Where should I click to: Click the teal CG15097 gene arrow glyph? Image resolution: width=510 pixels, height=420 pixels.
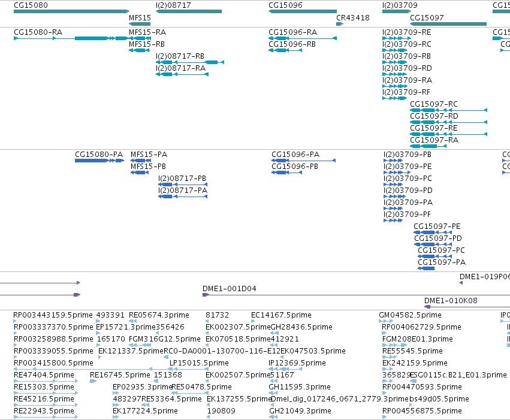point(448,24)
